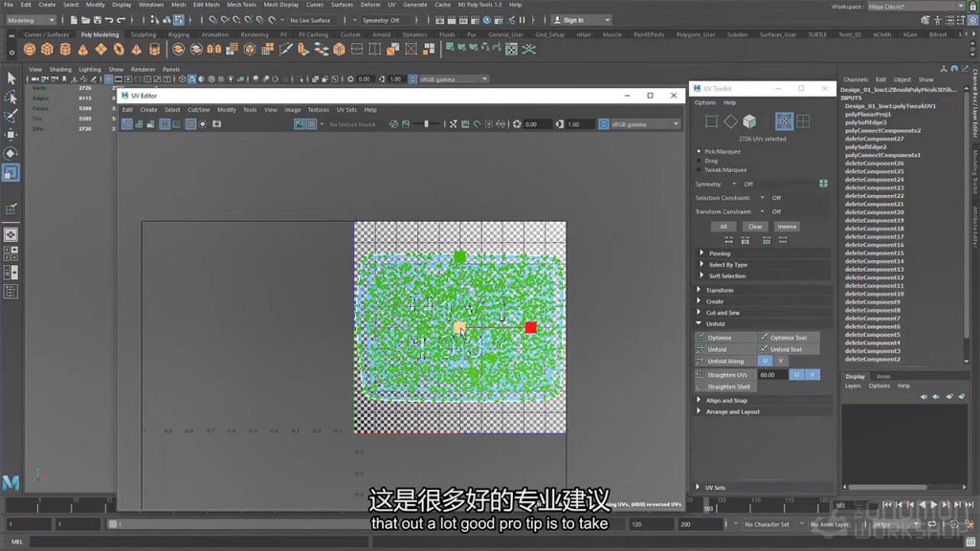This screenshot has height=551, width=980.
Task: Open Textures menu in UV Editor
Action: point(318,110)
